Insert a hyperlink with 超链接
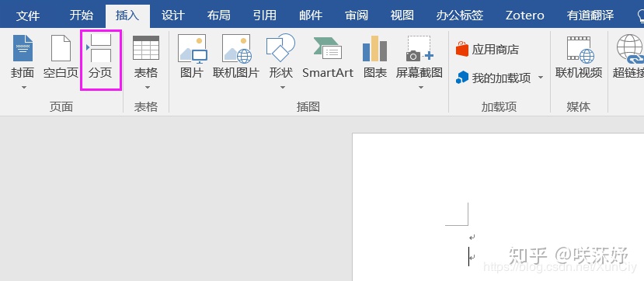This screenshot has height=281, width=644. pos(628,57)
